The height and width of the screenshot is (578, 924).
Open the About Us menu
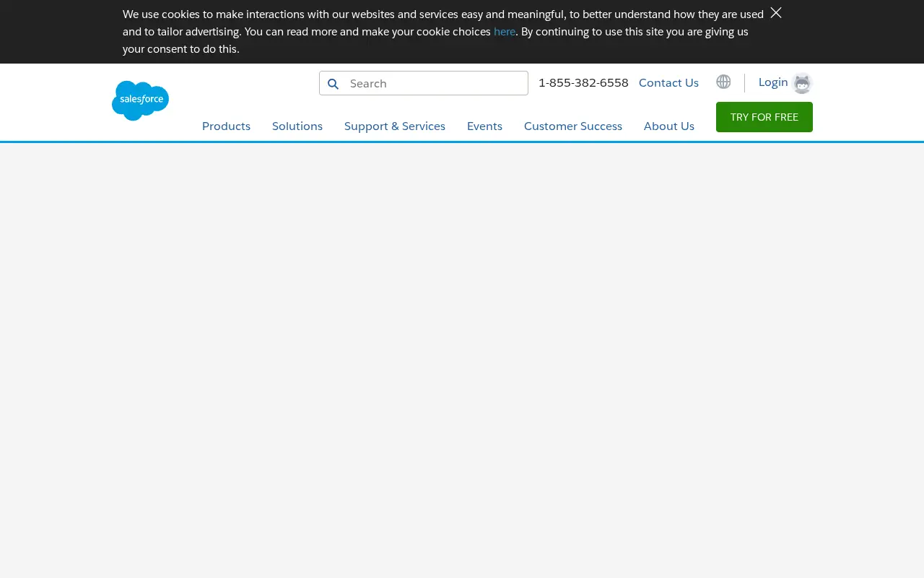[x=669, y=126]
